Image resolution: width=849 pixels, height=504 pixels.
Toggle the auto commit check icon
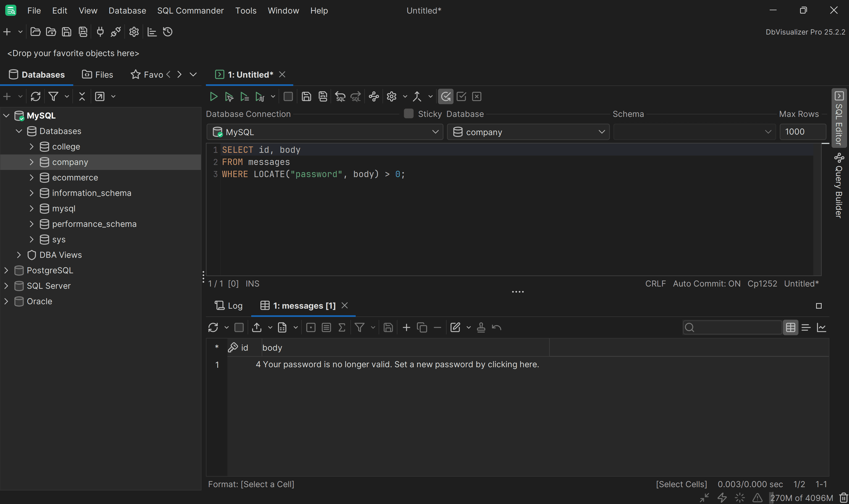(x=446, y=97)
